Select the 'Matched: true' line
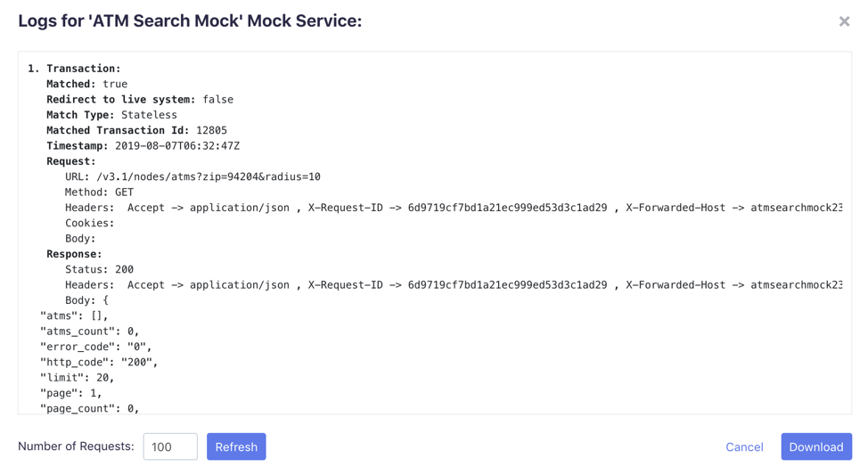The image size is (868, 475). (x=87, y=84)
